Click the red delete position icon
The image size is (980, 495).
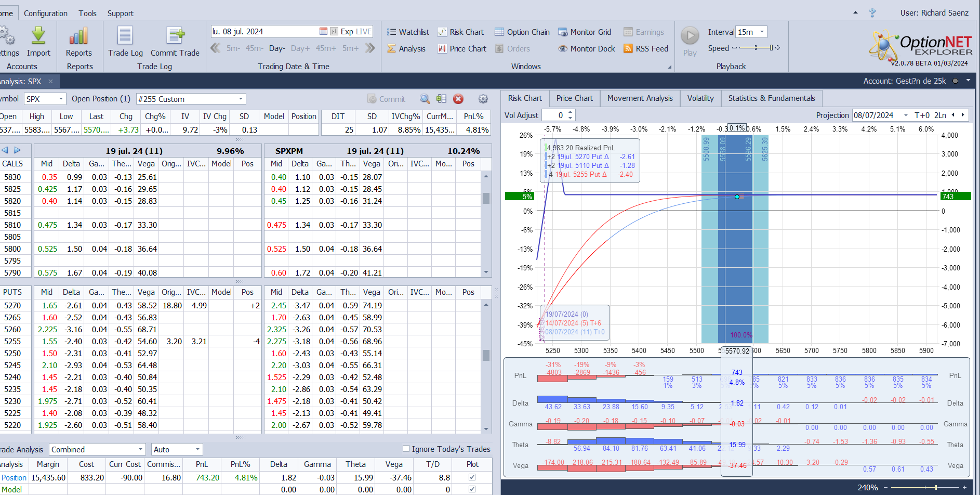(458, 99)
